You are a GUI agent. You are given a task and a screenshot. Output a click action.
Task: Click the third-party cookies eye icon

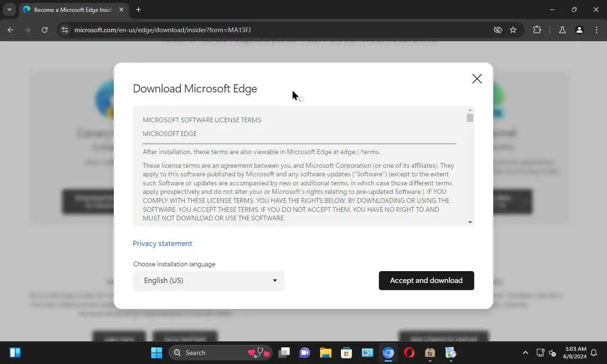pyautogui.click(x=497, y=30)
